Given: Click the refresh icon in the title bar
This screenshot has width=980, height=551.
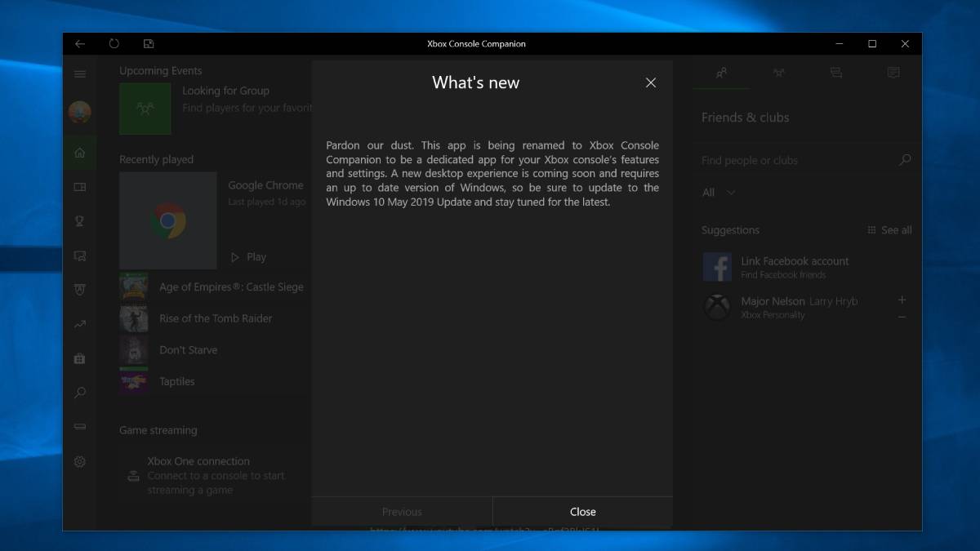Looking at the screenshot, I should point(114,43).
